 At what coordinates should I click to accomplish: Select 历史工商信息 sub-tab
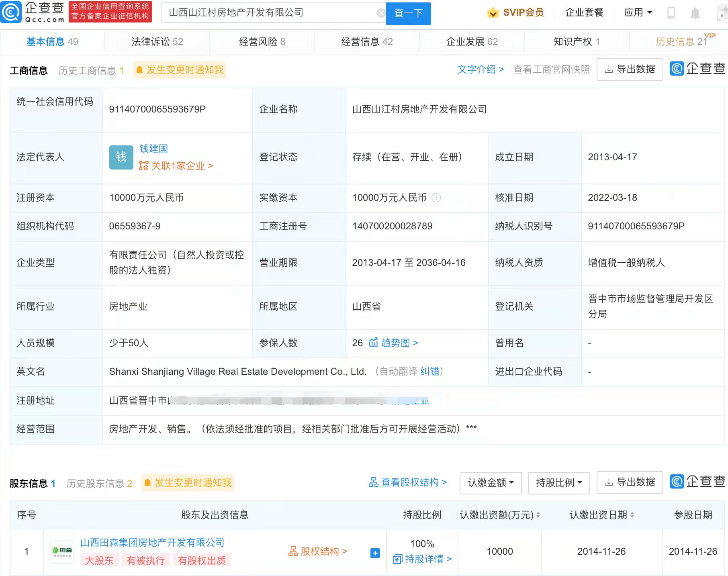point(91,71)
